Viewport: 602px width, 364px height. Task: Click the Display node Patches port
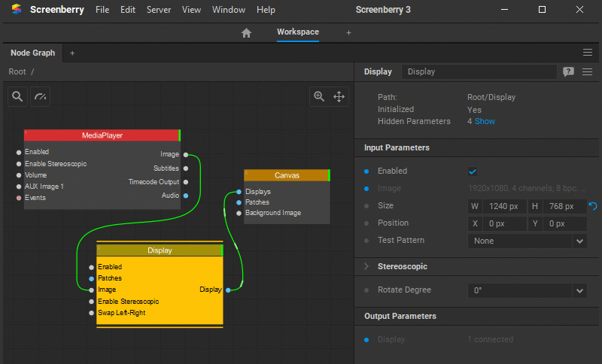91,279
